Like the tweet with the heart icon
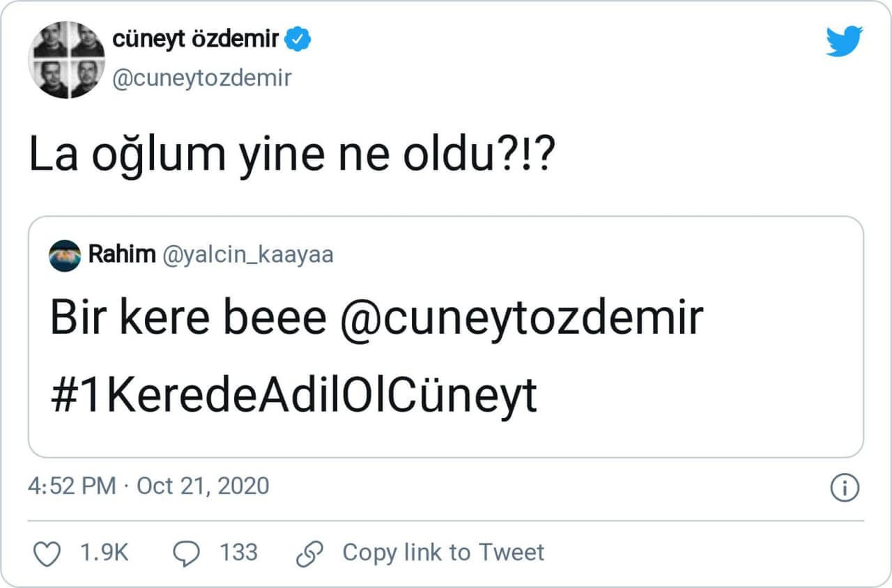Viewport: 892px width, 588px height. point(47,553)
